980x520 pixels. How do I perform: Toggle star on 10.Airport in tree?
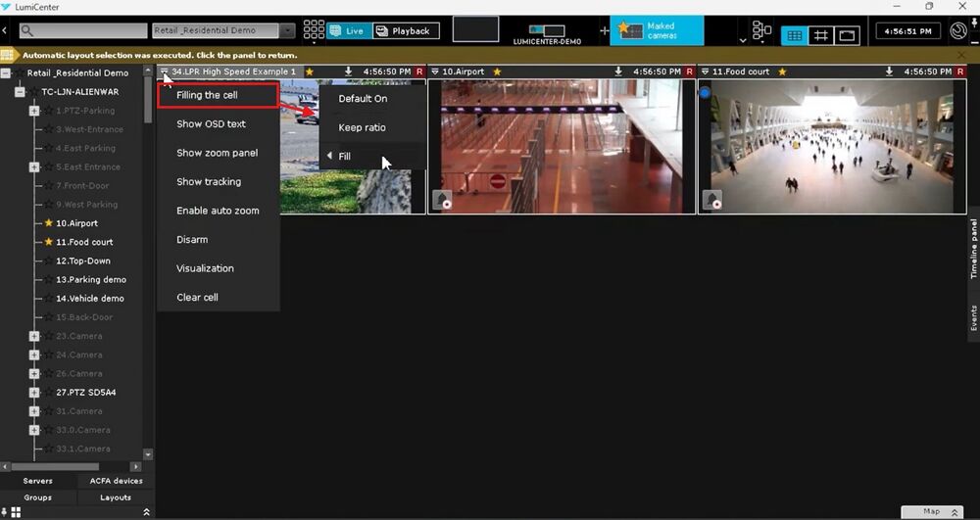[48, 223]
